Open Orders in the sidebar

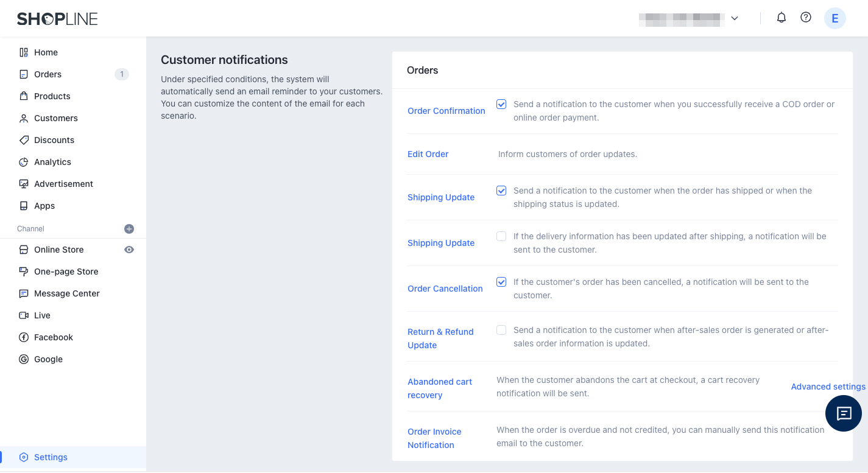tap(48, 74)
